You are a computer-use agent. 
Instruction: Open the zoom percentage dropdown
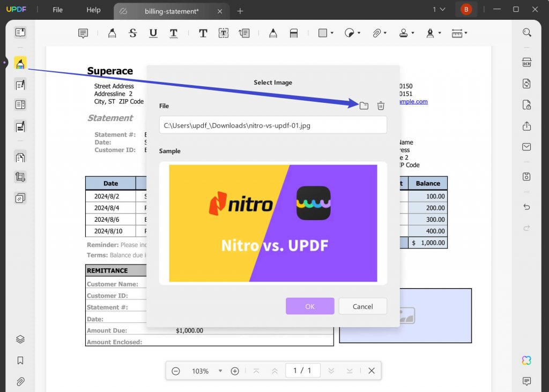pyautogui.click(x=220, y=371)
